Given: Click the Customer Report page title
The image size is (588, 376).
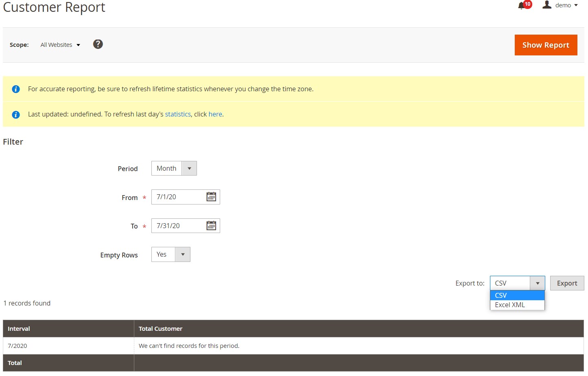Looking at the screenshot, I should [54, 7].
